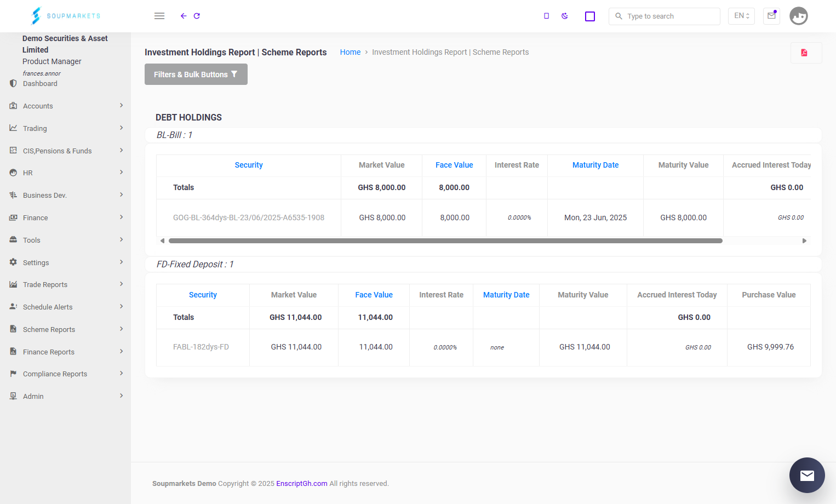Select the GOG-BL-364dys-BL-23/06/2025-A6535-1908 security
The width and height of the screenshot is (836, 504).
[249, 217]
